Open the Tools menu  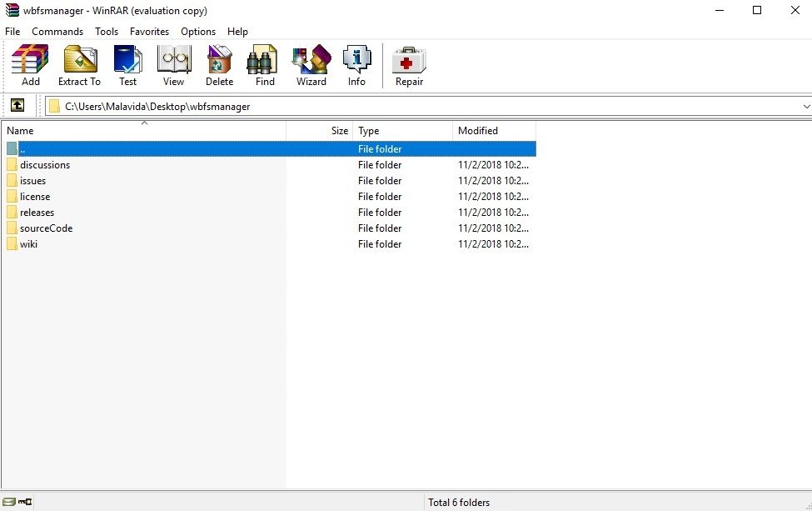[107, 32]
